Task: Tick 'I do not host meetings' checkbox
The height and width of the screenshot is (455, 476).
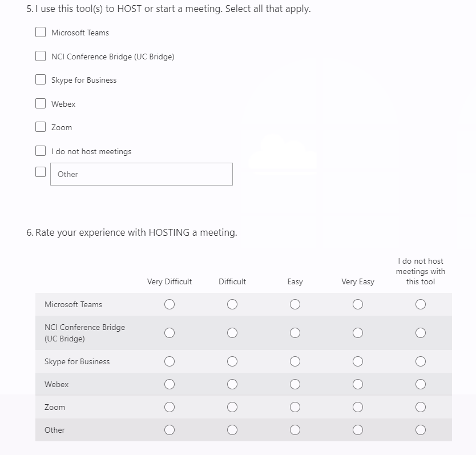Action: point(41,151)
